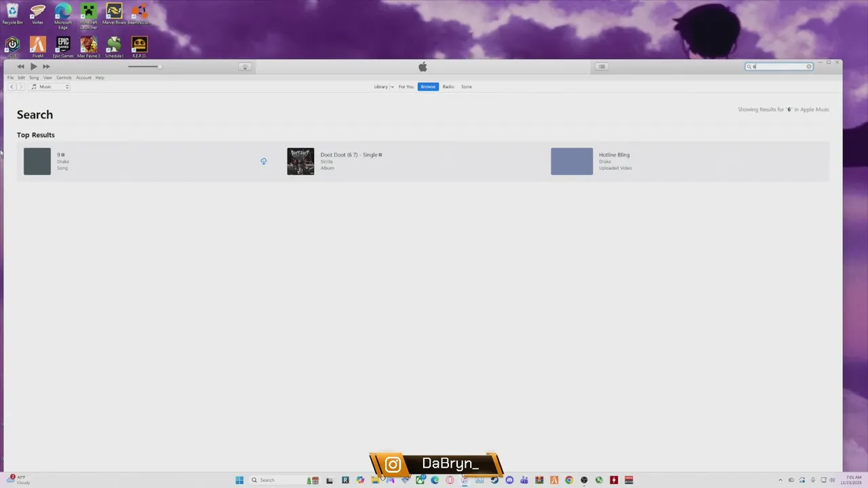The height and width of the screenshot is (488, 868).
Task: Select the Hotline Bling title
Action: [x=614, y=155]
